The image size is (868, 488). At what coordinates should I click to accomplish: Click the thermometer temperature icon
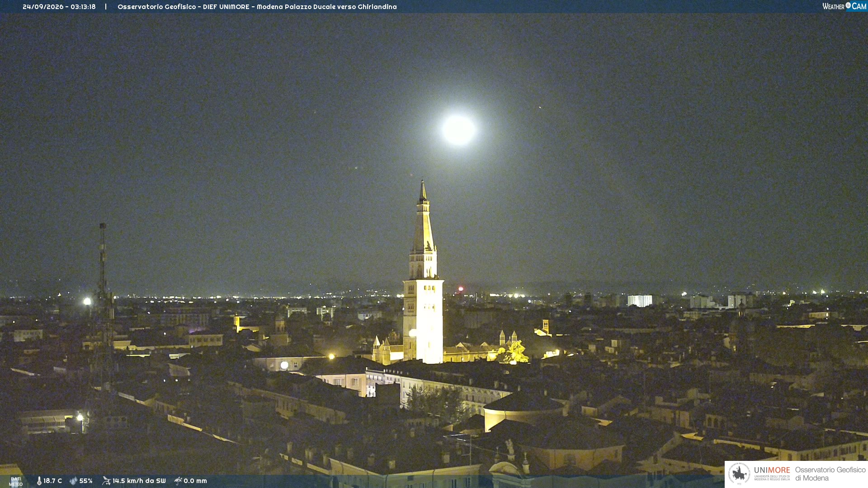[x=39, y=481]
